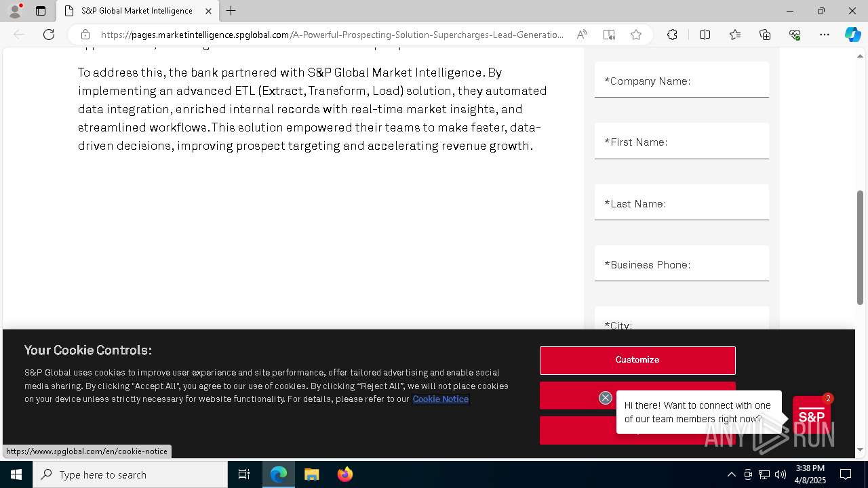
Task: Open Task View on taskbar
Action: pos(244,474)
